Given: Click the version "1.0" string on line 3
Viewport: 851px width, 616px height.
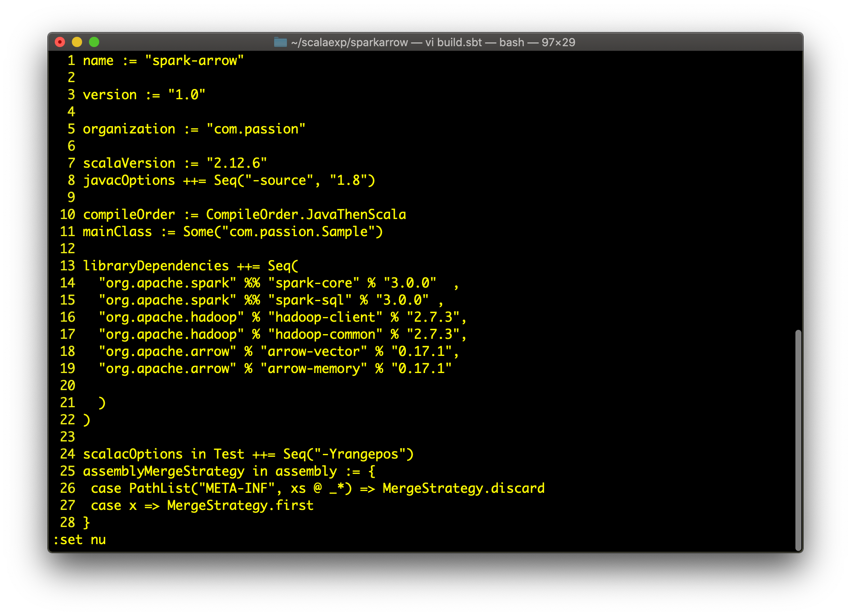Looking at the screenshot, I should 186,95.
